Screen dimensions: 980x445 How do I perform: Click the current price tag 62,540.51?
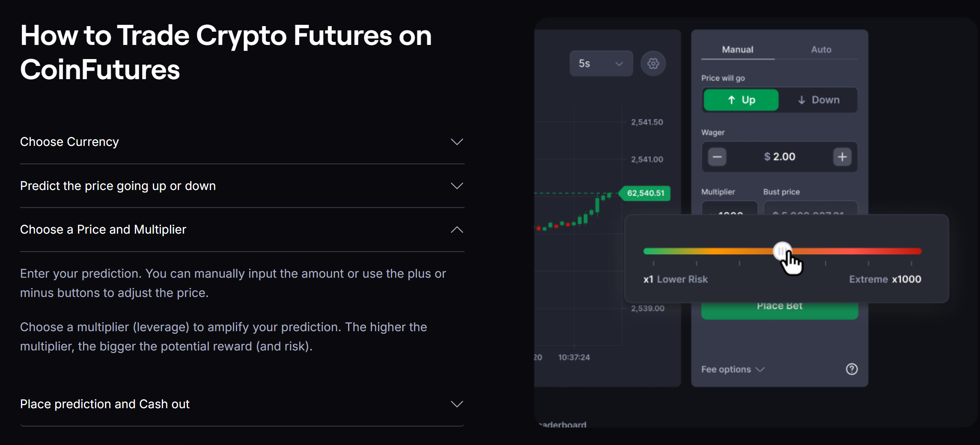tap(645, 193)
